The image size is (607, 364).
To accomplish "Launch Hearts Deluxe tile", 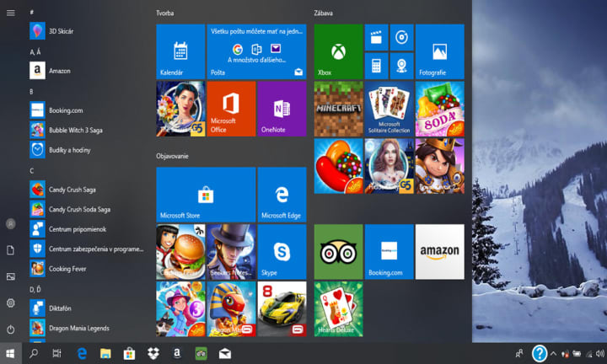I will click(x=338, y=309).
